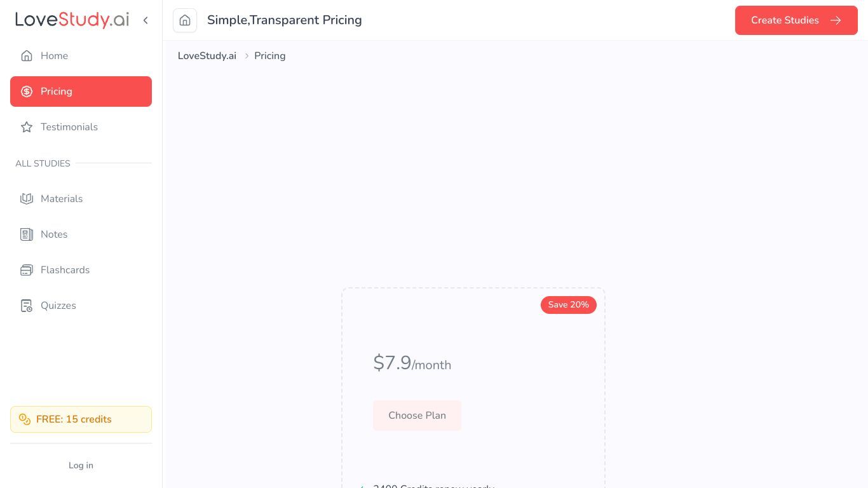Click the Save 20% badge
This screenshot has width=868, height=488.
pyautogui.click(x=569, y=305)
